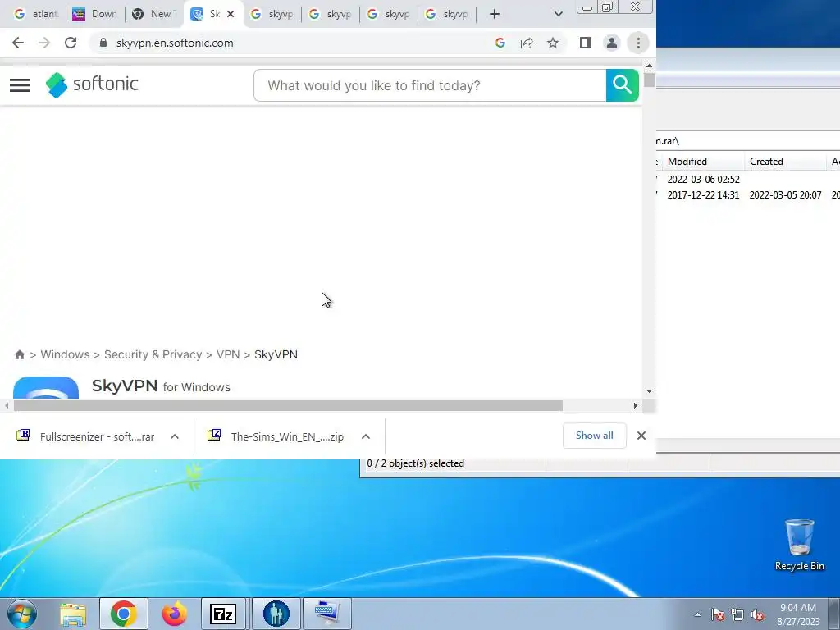Select 2022-03-06 02:52 row in 7-Zip
Viewport: 840px width, 630px height.
coord(748,180)
